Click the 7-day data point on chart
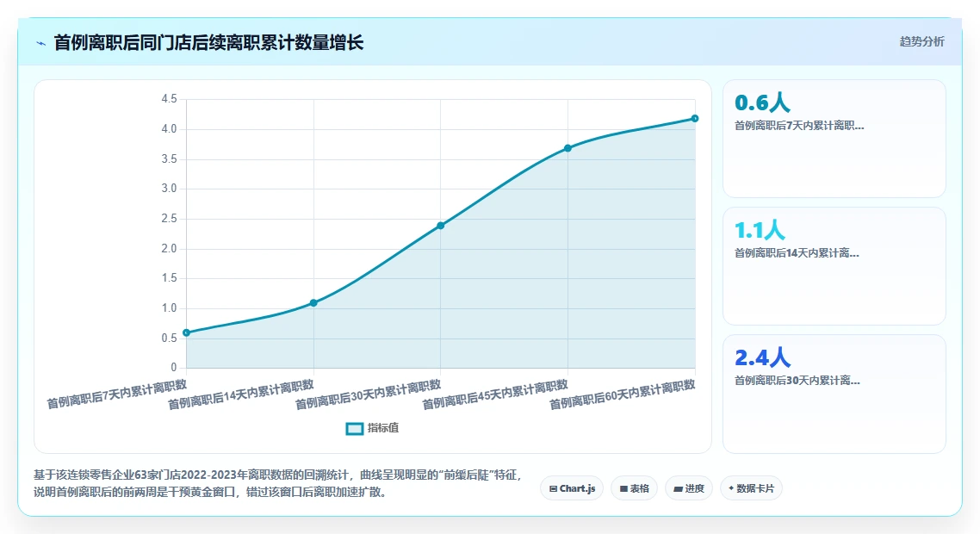Image resolution: width=980 pixels, height=534 pixels. tap(186, 332)
